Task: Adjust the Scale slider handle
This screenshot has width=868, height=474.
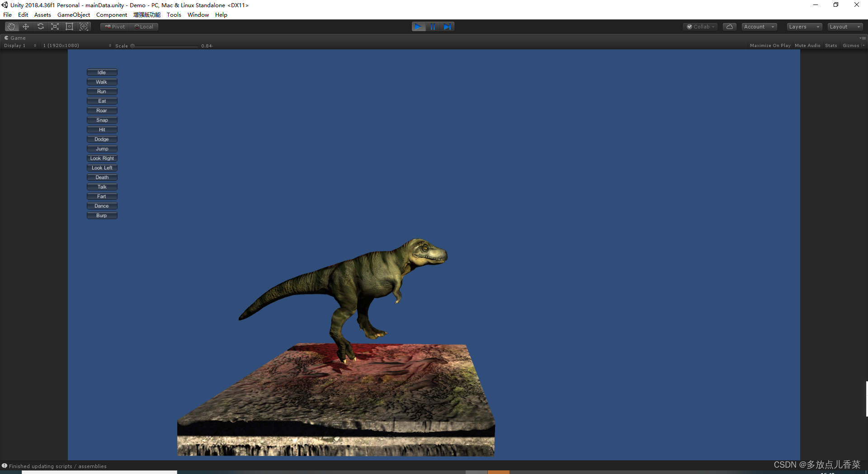Action: pyautogui.click(x=132, y=46)
